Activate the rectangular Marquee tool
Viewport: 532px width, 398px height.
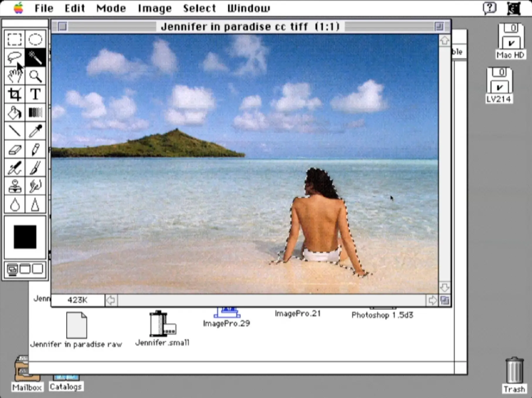pyautogui.click(x=15, y=39)
